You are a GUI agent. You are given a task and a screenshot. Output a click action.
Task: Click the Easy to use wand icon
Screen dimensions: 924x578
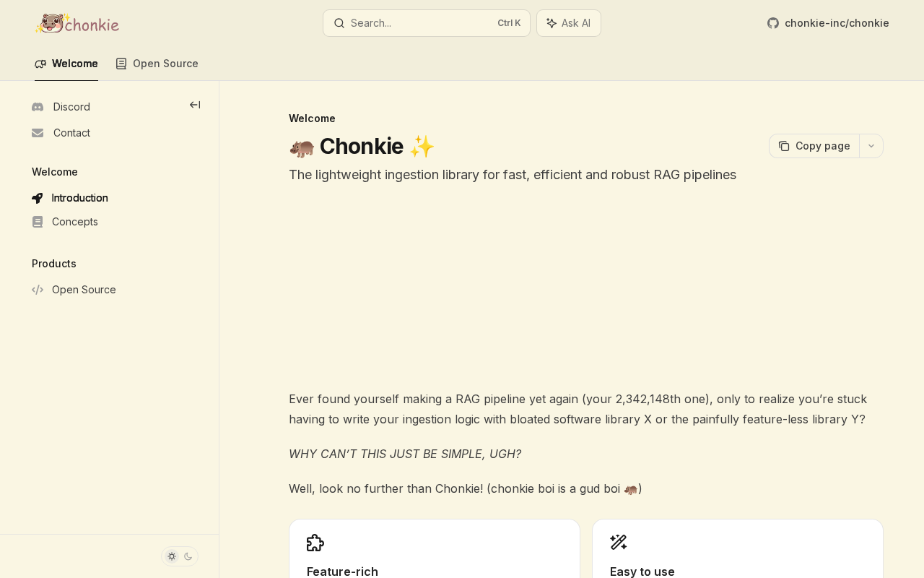[x=619, y=543]
